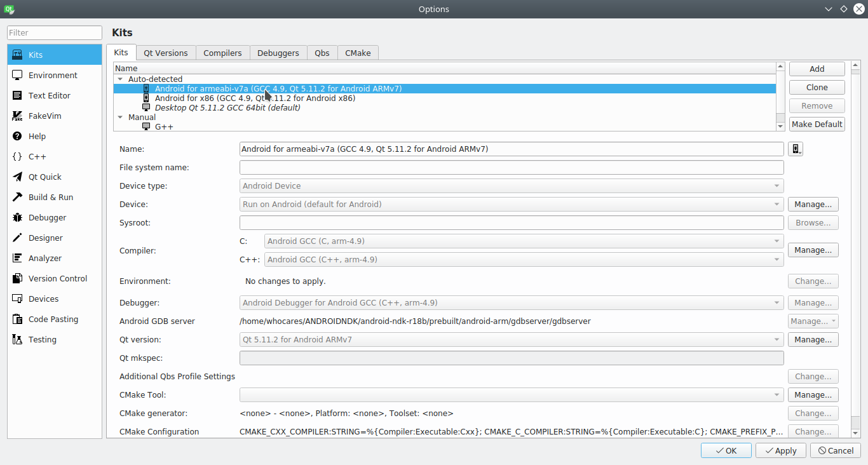Click the Apply button
The width and height of the screenshot is (868, 465).
click(x=781, y=450)
